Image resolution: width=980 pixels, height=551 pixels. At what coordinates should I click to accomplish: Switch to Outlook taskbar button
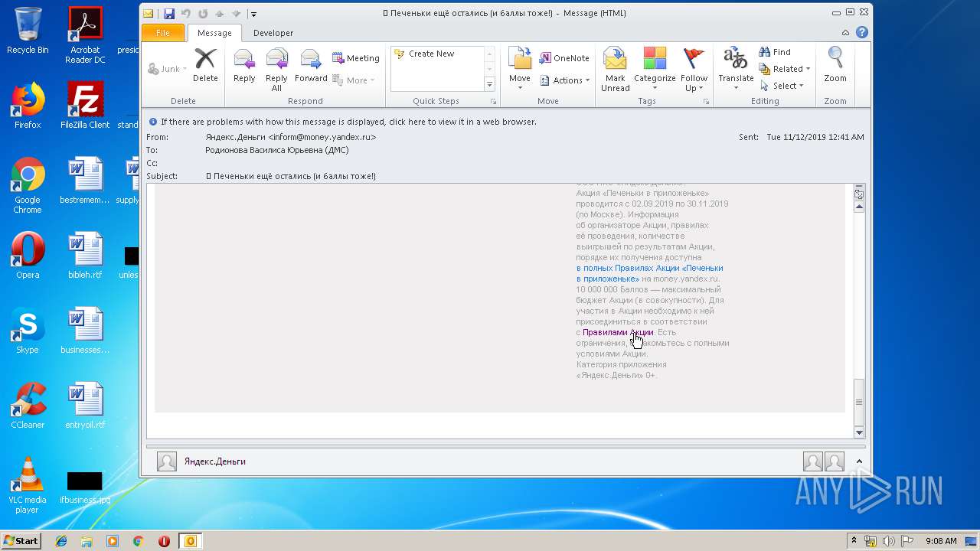pos(190,541)
